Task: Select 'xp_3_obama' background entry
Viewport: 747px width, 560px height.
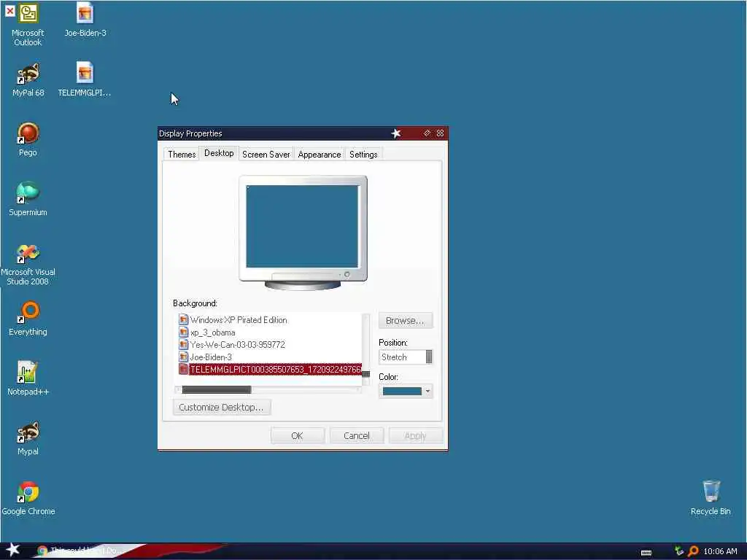Action: (x=212, y=332)
